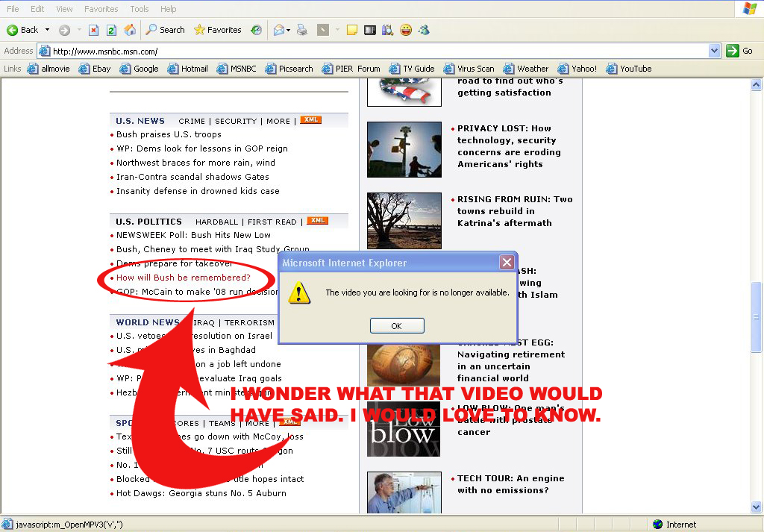Go to the Home page icon
The width and height of the screenshot is (764, 532).
click(x=130, y=30)
